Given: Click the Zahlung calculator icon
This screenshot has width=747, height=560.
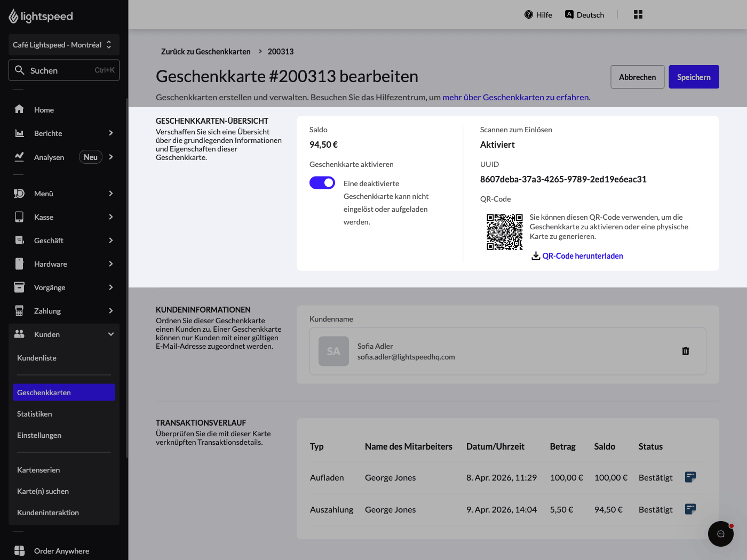Looking at the screenshot, I should click(x=19, y=311).
